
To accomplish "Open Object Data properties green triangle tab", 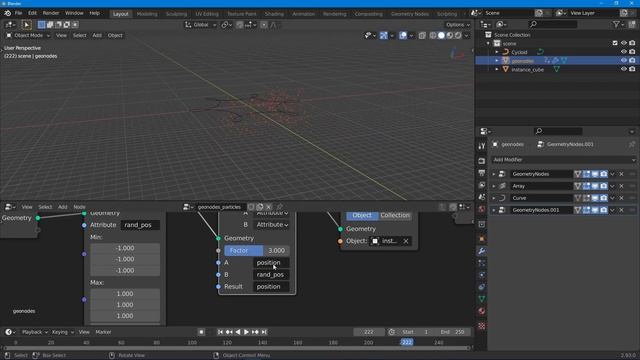I will 482,299.
